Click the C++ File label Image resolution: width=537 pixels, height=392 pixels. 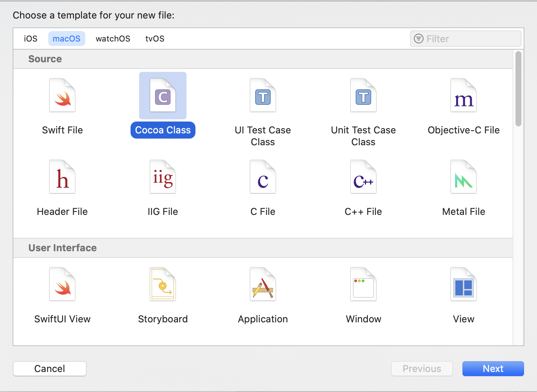click(x=363, y=212)
